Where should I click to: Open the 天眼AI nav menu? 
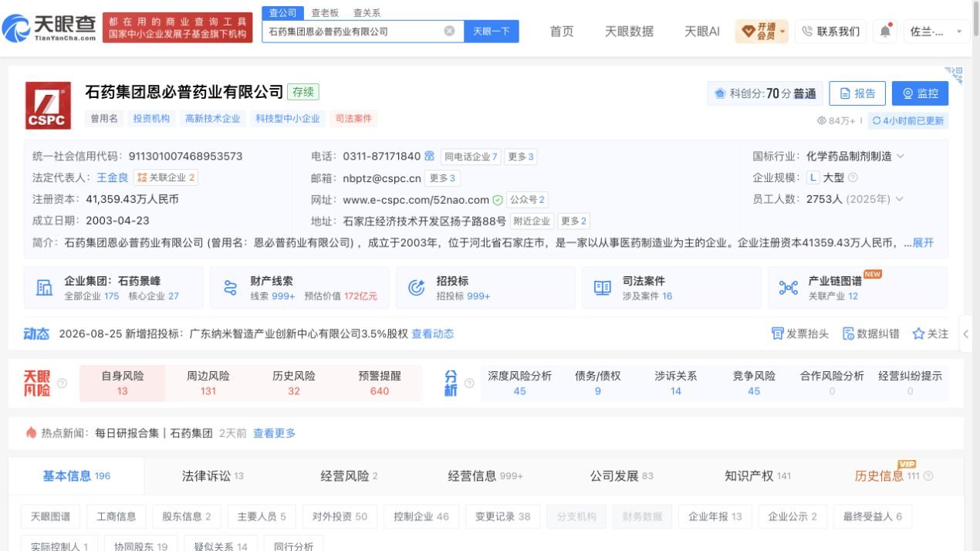702,31
